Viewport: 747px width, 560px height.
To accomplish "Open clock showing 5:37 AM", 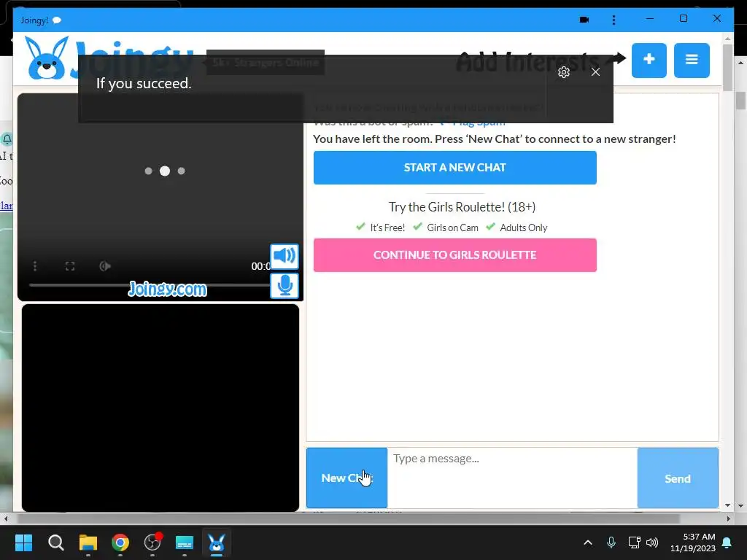I will click(x=693, y=542).
